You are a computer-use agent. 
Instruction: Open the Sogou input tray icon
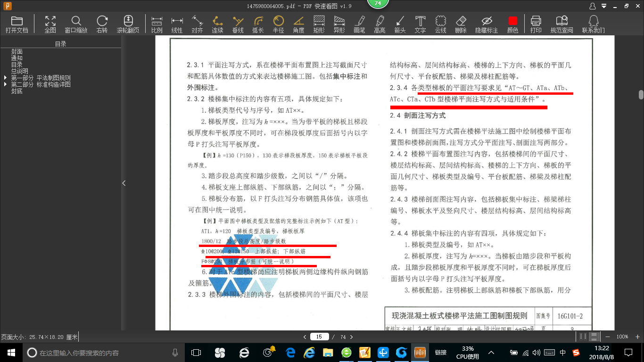pyautogui.click(x=576, y=352)
